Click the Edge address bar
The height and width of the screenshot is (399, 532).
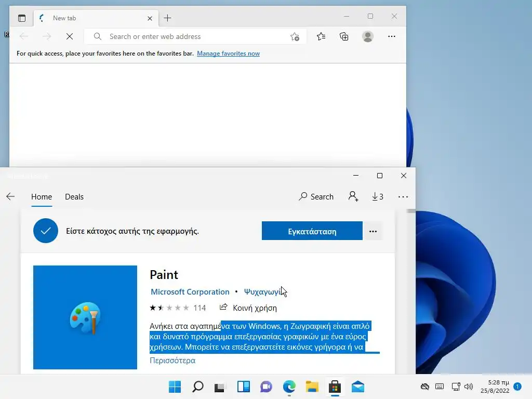coord(195,36)
